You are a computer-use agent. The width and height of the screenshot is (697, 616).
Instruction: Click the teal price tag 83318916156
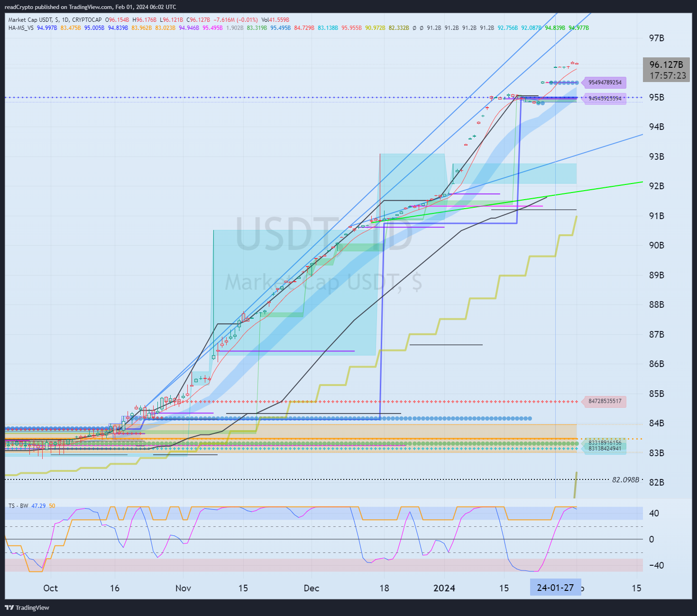coord(605,443)
